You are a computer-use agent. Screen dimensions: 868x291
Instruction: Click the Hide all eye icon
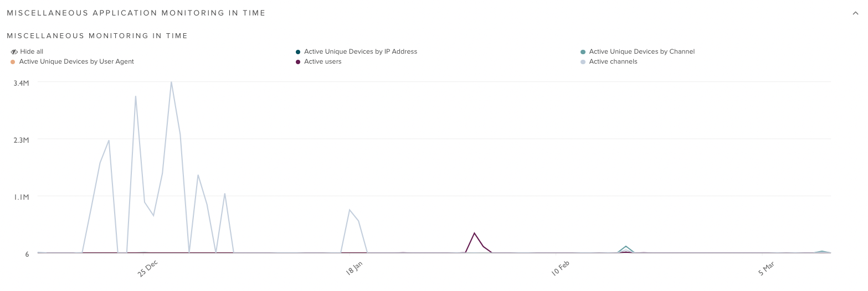pyautogui.click(x=14, y=51)
